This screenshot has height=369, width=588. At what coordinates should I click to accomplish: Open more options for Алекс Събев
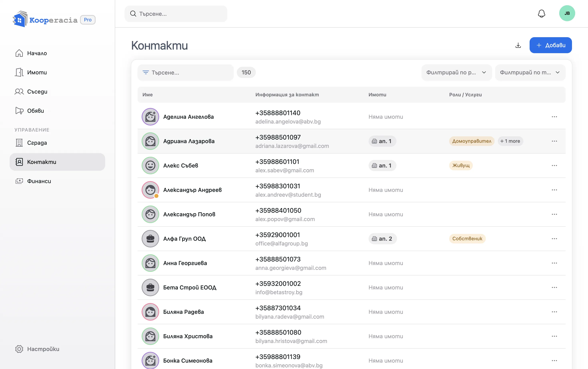(554, 166)
